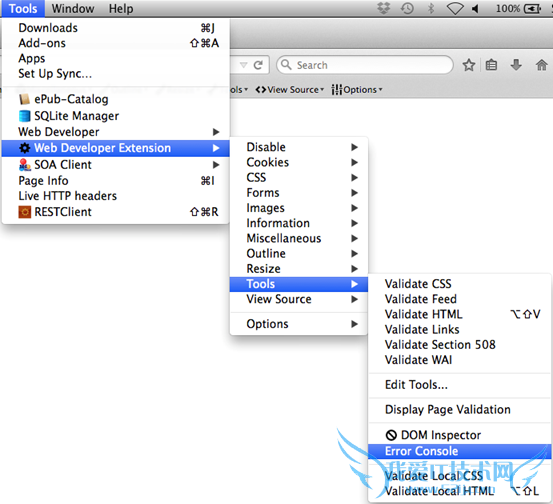Open Edit Tools… dialog
Viewport: 553px width, 504px height.
pyautogui.click(x=460, y=385)
